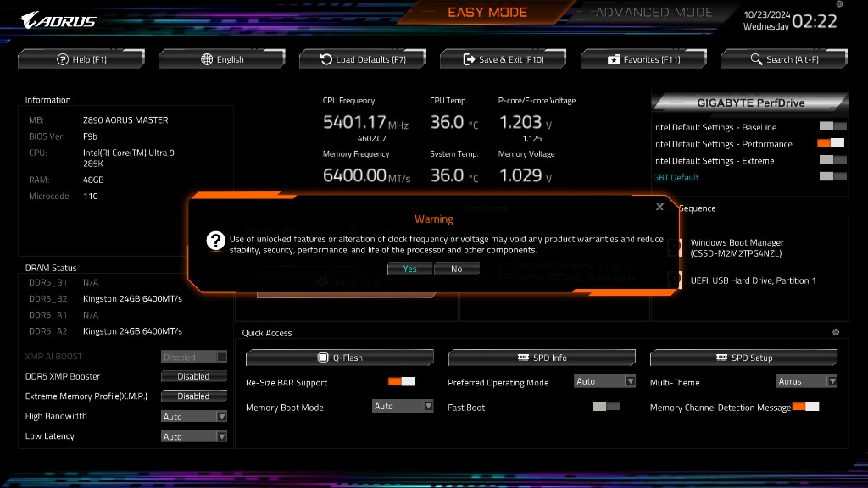Open the Low Latency Auto dropdown
The image size is (868, 488).
click(194, 436)
